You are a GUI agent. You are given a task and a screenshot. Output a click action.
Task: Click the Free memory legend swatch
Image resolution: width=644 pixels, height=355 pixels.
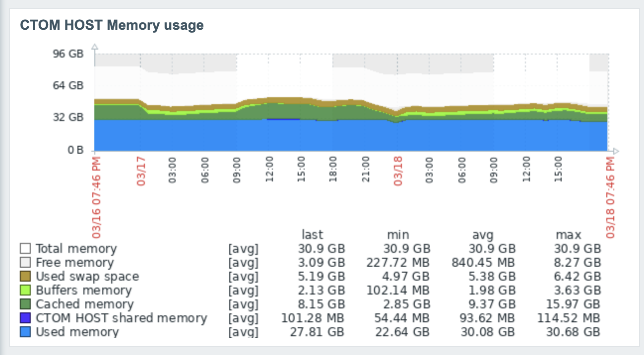(26, 262)
